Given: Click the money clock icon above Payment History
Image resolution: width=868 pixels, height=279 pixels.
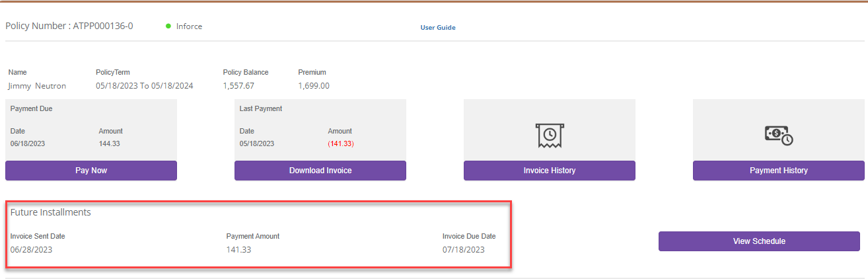Looking at the screenshot, I should (778, 135).
